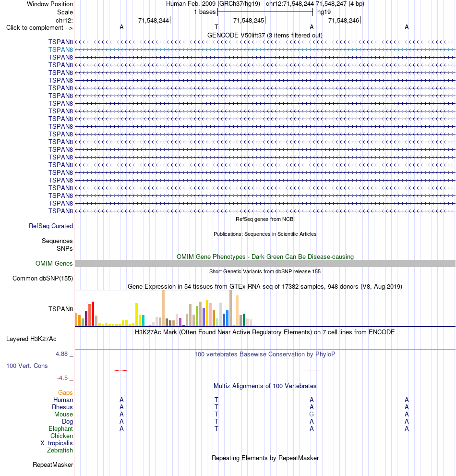Viewport: 456px width, 476px height.
Task: Click the '1 bases' scale bar label
Action: [x=205, y=12]
